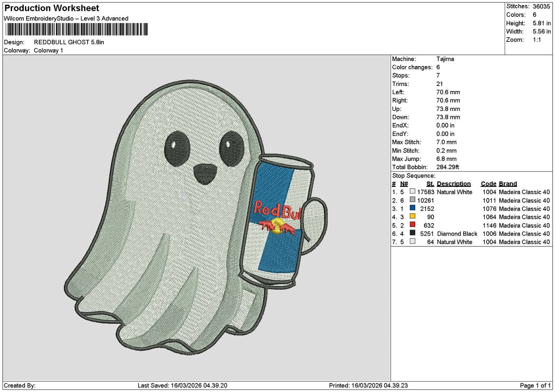Click the 'Stops:' label
The height and width of the screenshot is (392, 555).
[x=401, y=76]
